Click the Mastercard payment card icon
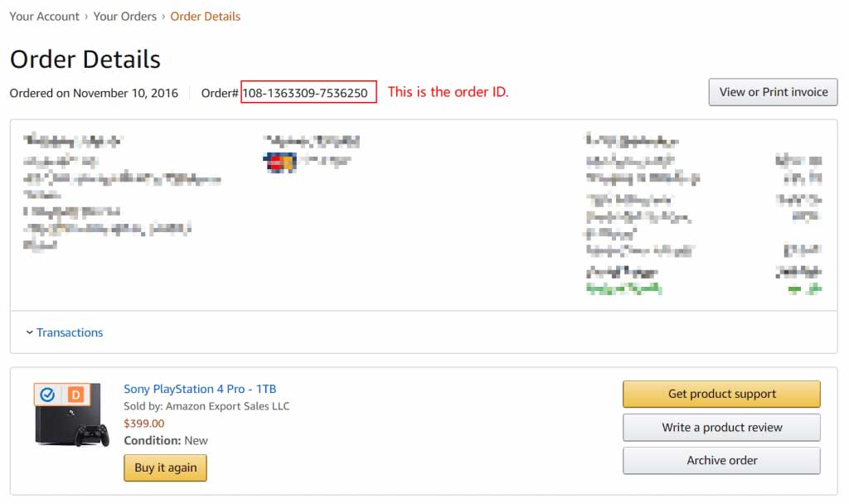Screen dimensions: 849x504 280,162
